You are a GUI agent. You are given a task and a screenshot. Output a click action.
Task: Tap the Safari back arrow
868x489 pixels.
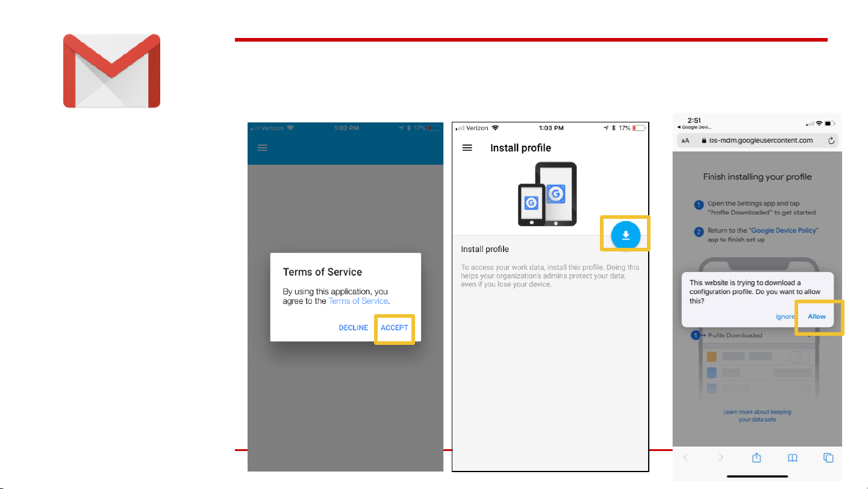click(685, 458)
